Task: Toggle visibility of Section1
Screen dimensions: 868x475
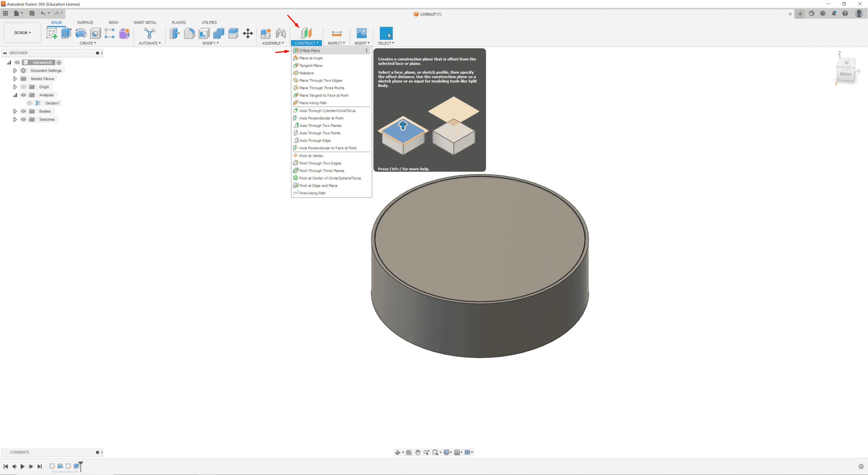Action: coord(30,103)
